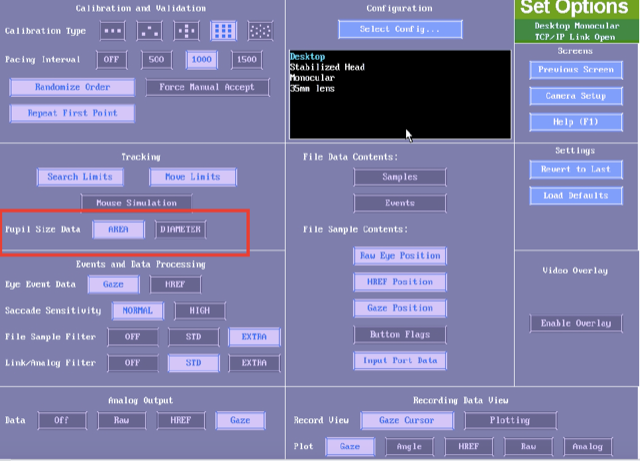Click Revert to Last settings
Screen dimensions: 640x461
click(576, 169)
